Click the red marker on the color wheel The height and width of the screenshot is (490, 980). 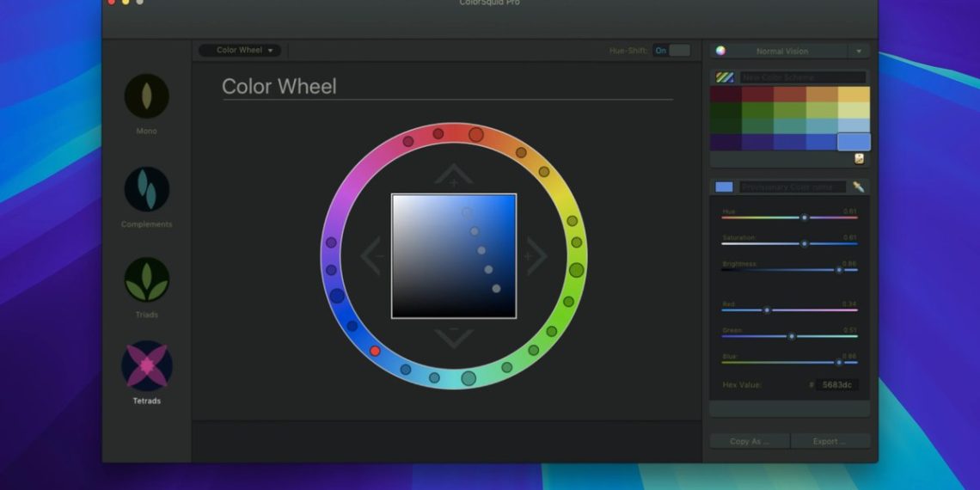pos(375,351)
